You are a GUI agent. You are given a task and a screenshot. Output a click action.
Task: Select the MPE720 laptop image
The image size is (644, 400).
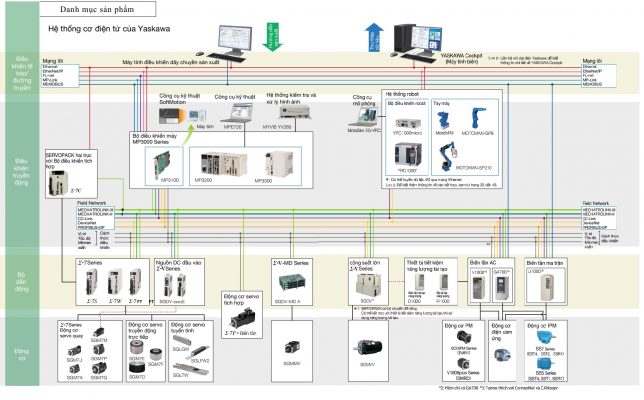237,113
